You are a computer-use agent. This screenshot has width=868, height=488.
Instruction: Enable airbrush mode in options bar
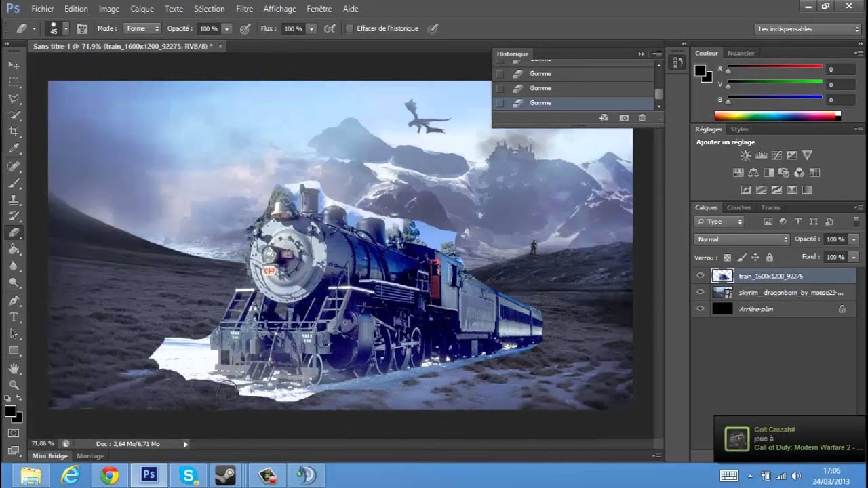click(330, 28)
